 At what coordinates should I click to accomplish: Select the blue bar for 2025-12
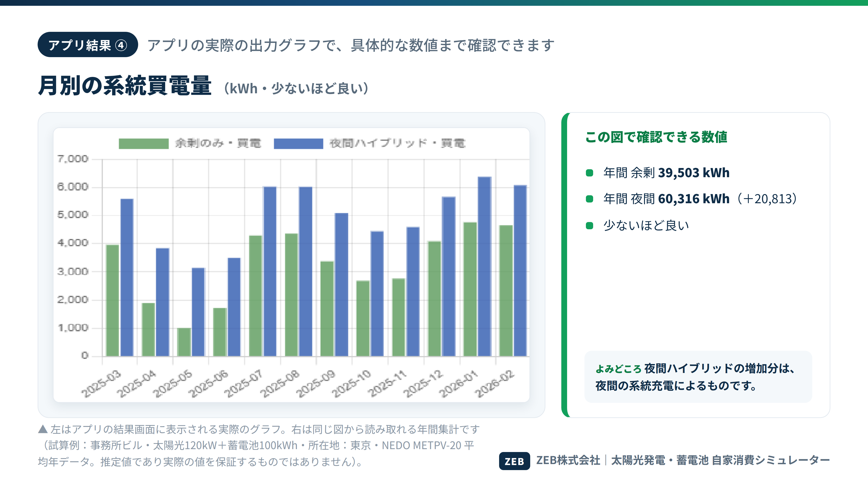pyautogui.click(x=449, y=277)
